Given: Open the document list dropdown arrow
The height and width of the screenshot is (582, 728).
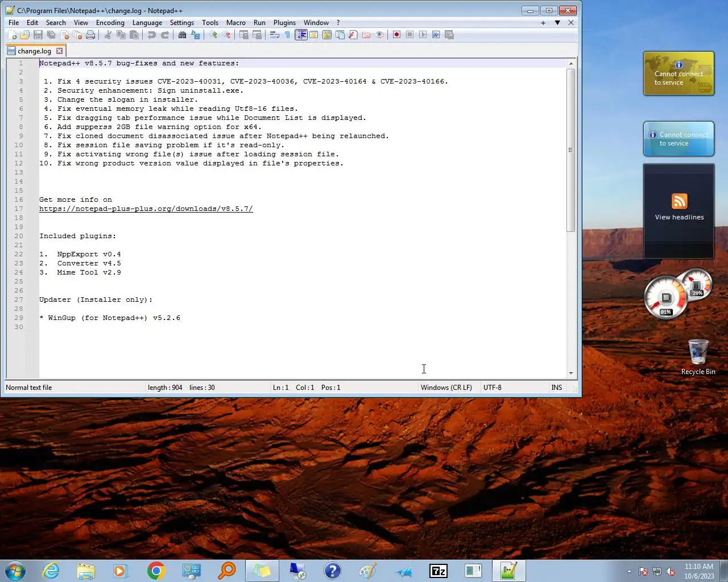Looking at the screenshot, I should (557, 23).
